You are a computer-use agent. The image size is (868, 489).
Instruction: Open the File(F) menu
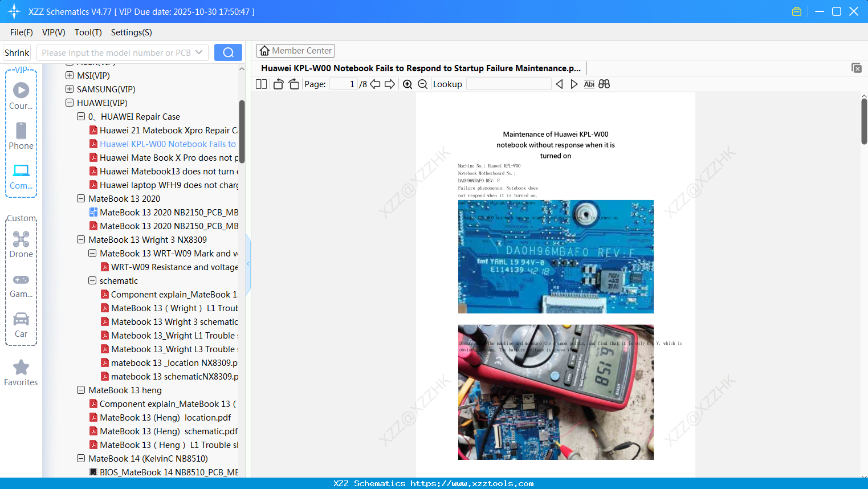tap(22, 32)
